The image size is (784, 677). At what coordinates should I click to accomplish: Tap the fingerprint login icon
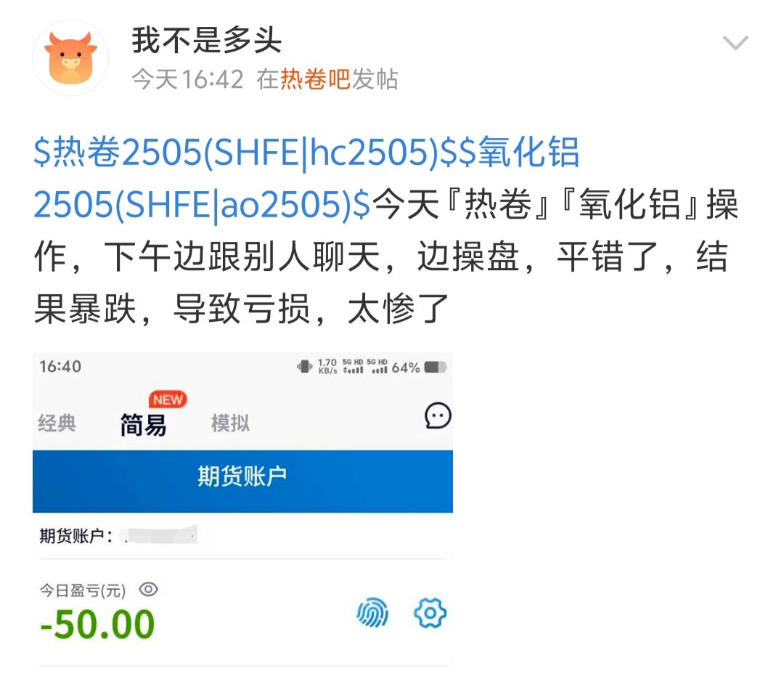[x=372, y=612]
